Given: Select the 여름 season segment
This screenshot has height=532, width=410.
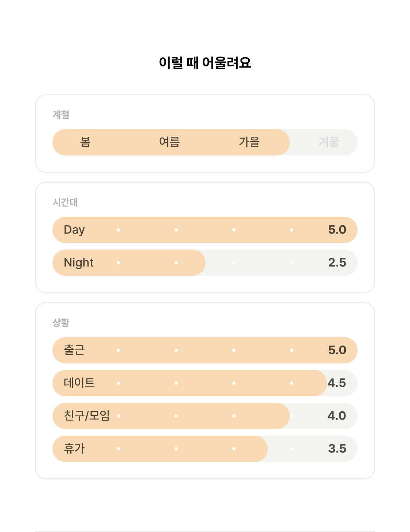Looking at the screenshot, I should (x=169, y=142).
